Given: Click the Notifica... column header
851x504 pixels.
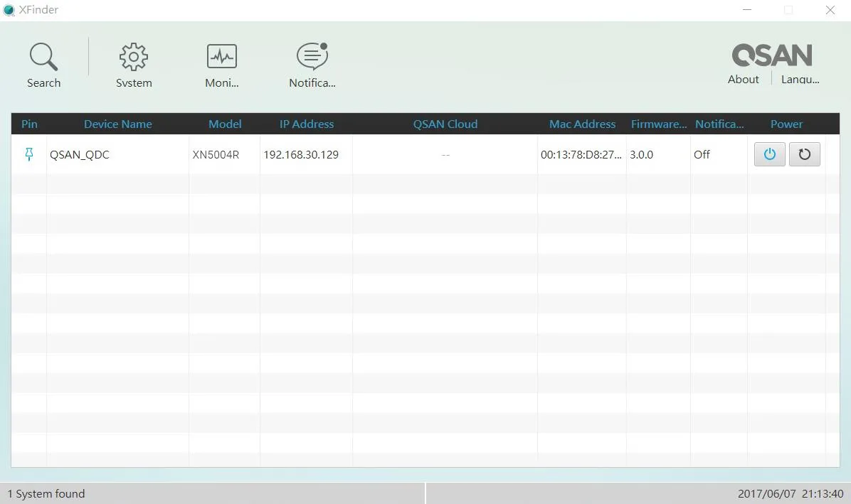Looking at the screenshot, I should [x=719, y=124].
